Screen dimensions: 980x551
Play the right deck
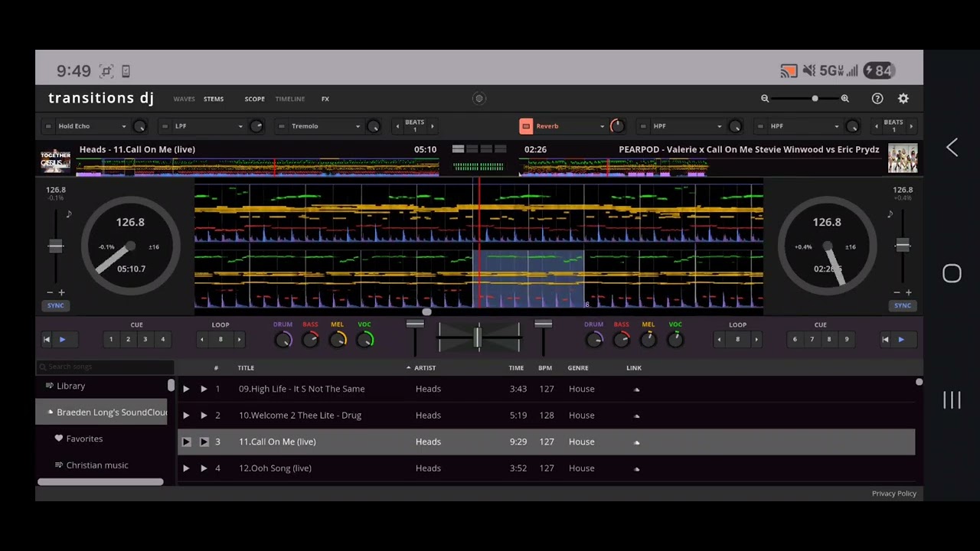(x=901, y=339)
